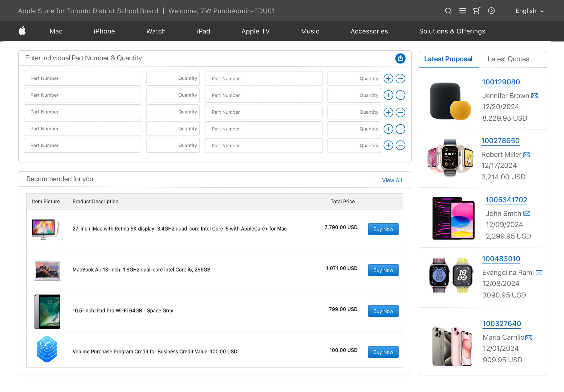Open proposal link 100278650
Image resolution: width=564 pixels, height=392 pixels.
(x=500, y=141)
